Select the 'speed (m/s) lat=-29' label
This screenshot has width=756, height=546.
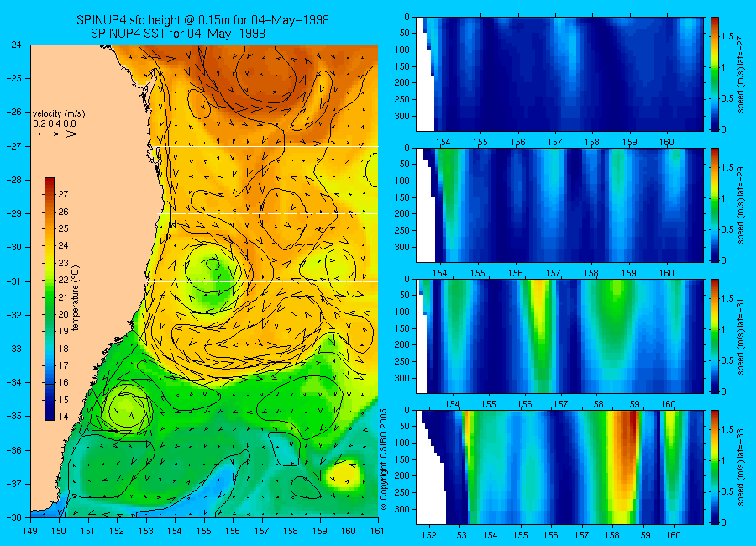point(741,206)
